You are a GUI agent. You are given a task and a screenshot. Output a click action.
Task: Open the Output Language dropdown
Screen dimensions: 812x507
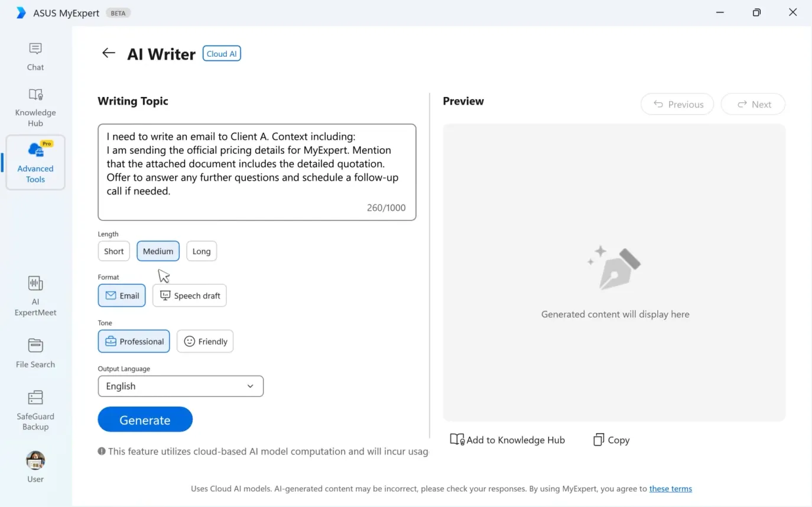tap(181, 386)
